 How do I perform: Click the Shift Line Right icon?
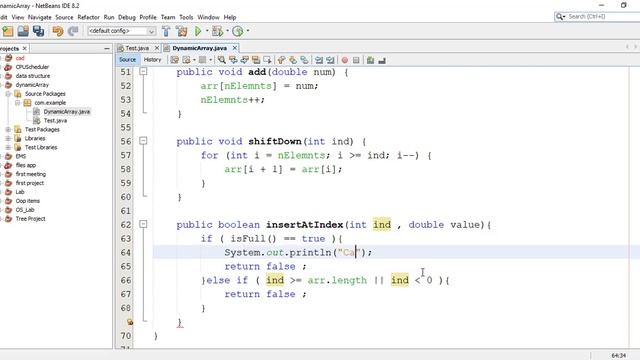tap(330, 60)
